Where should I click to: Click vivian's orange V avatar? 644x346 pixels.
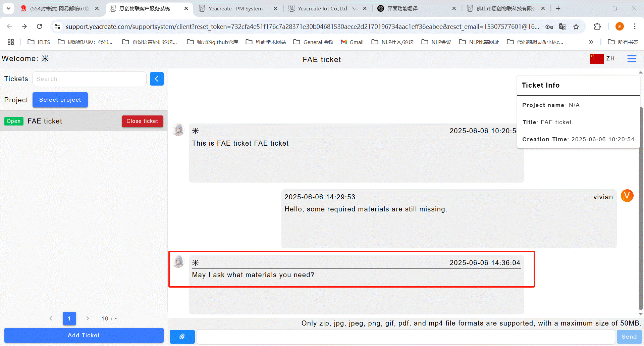[627, 196]
